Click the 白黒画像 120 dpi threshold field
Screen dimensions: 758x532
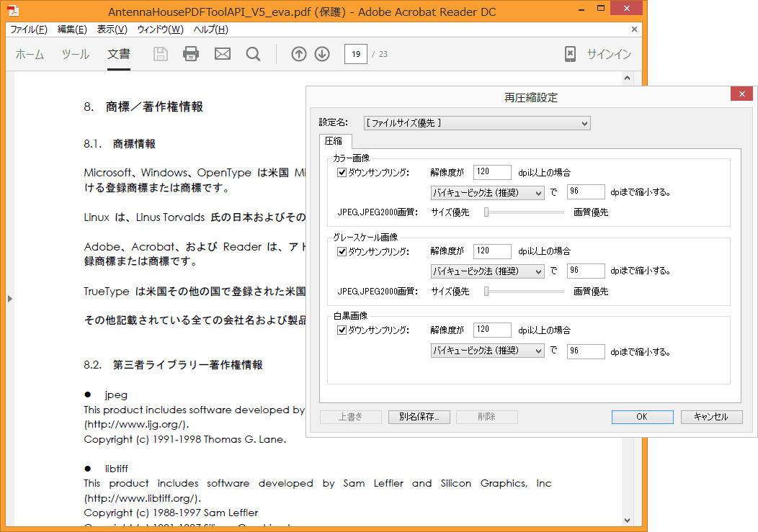click(x=492, y=330)
